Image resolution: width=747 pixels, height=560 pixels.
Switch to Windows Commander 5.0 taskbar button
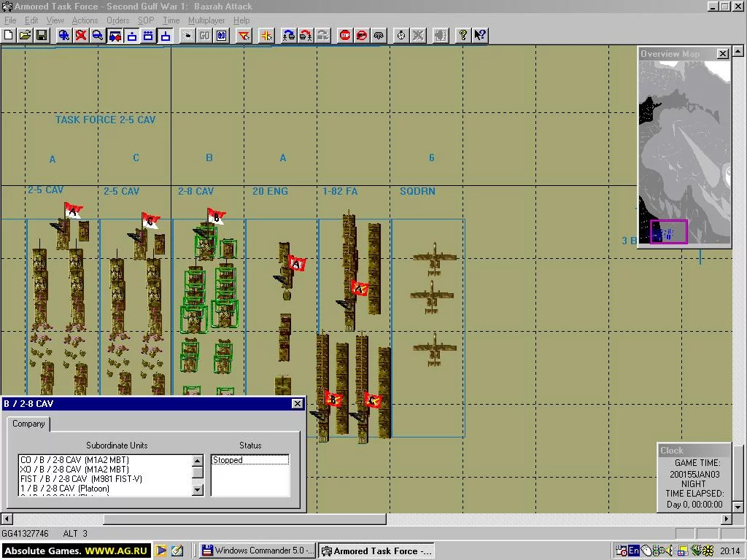coord(258,551)
